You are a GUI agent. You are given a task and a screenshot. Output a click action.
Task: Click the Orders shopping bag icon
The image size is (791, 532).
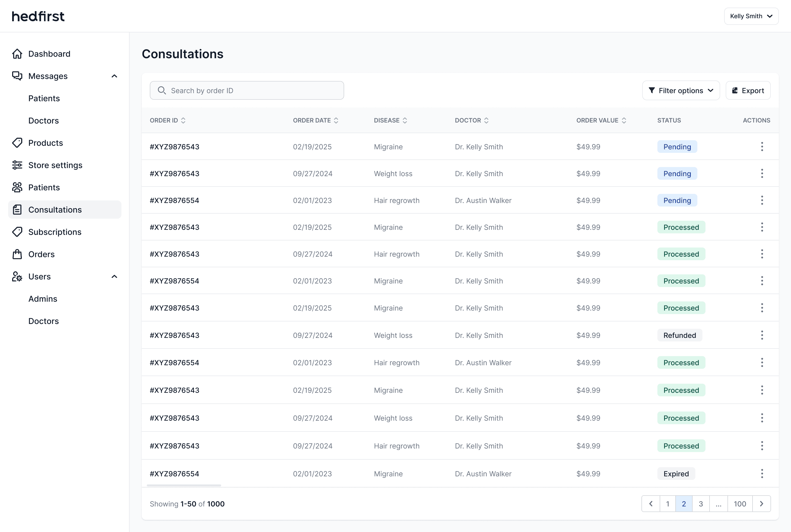point(17,254)
